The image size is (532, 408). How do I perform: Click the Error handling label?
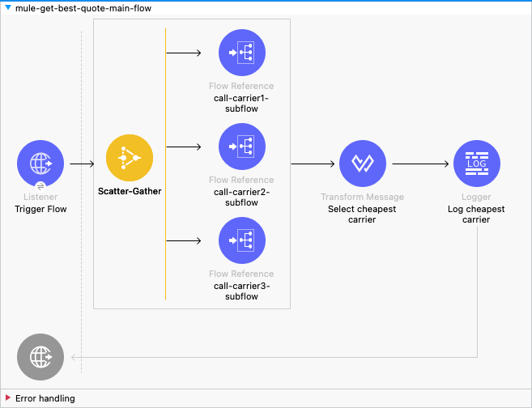tap(45, 398)
